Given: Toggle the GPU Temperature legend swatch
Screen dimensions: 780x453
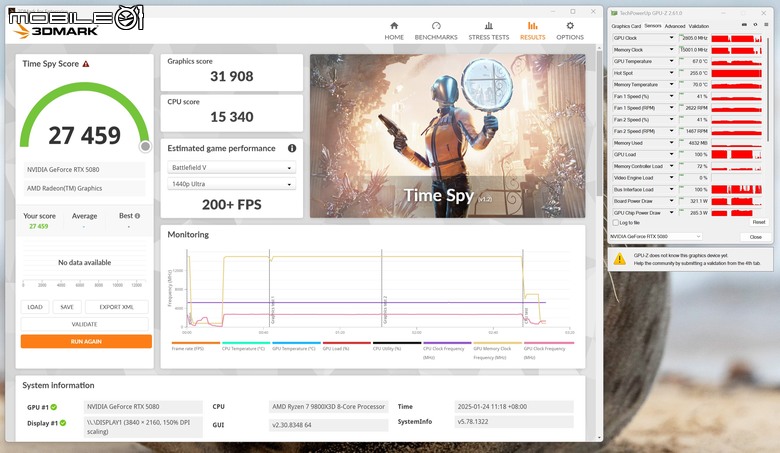Looking at the screenshot, I should pos(296,343).
